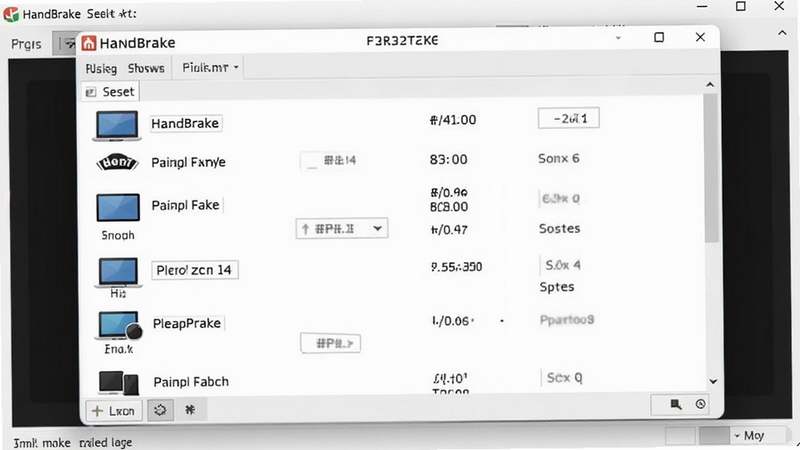The width and height of the screenshot is (800, 450).
Task: Click the Pparto03 label
Action: [567, 320]
